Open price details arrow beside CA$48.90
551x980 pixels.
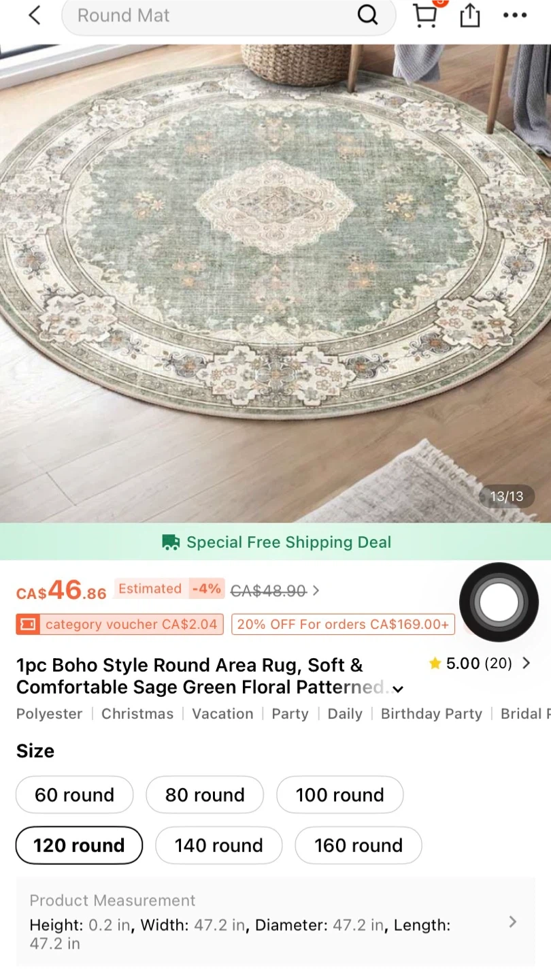pyautogui.click(x=316, y=591)
